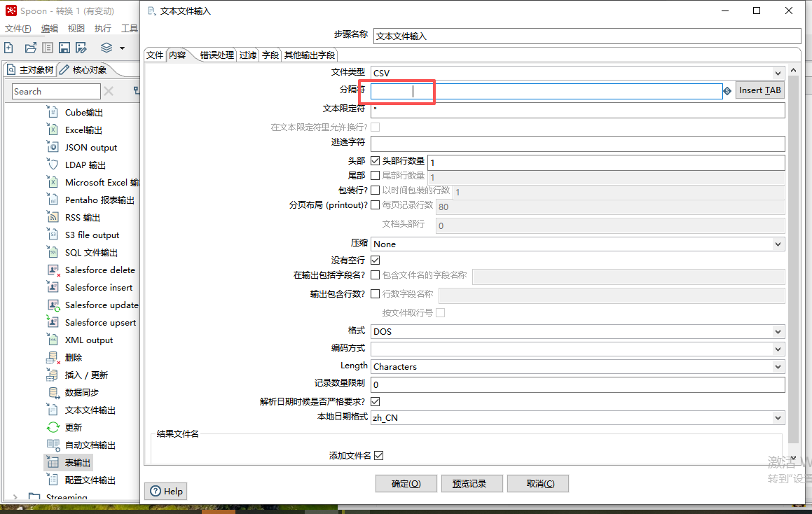Select 自动文档输出 in the tree

[x=90, y=445]
